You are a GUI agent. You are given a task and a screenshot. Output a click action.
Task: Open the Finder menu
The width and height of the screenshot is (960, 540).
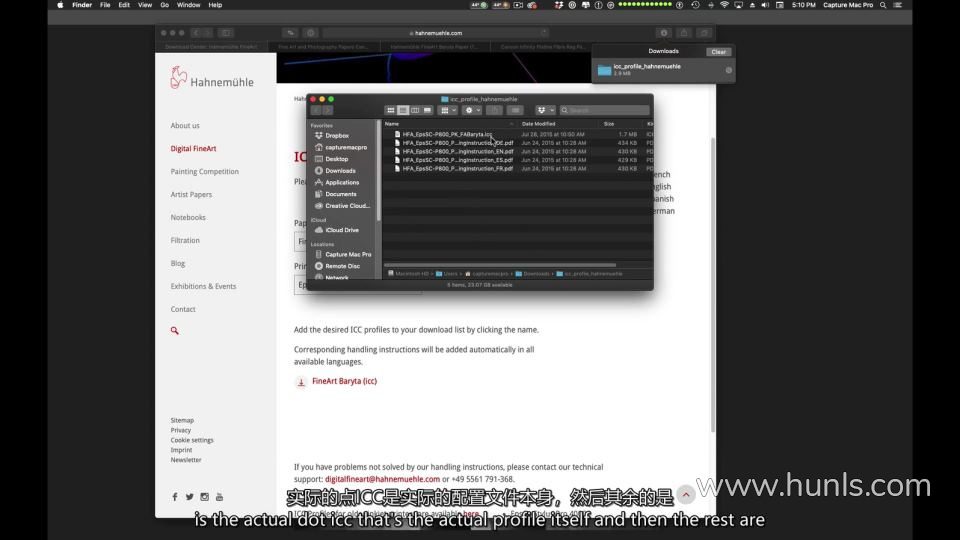[x=82, y=5]
